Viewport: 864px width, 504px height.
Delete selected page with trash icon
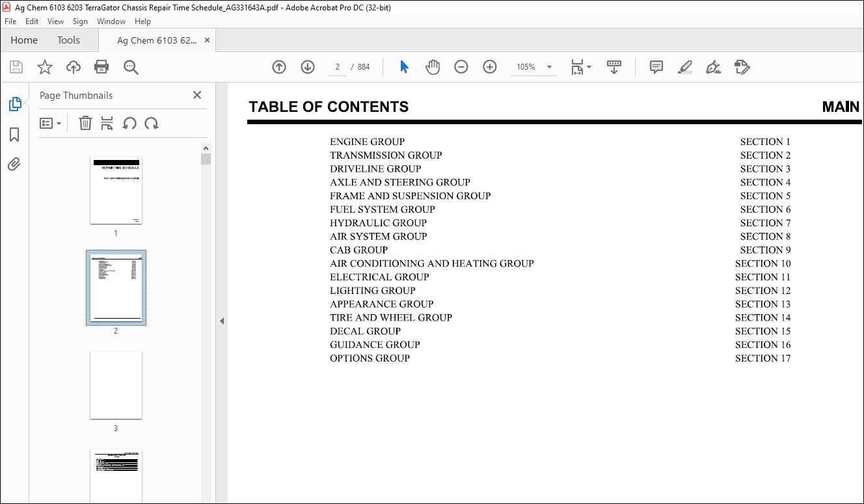click(85, 123)
